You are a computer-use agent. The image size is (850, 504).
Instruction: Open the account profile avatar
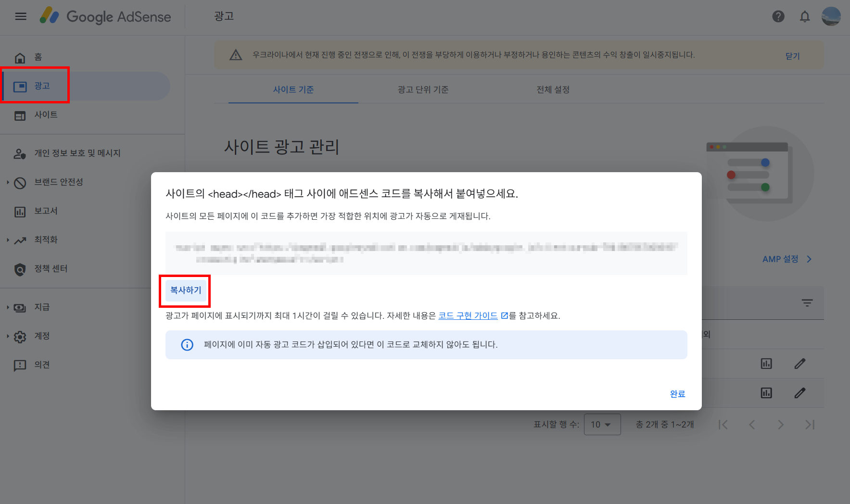click(831, 16)
